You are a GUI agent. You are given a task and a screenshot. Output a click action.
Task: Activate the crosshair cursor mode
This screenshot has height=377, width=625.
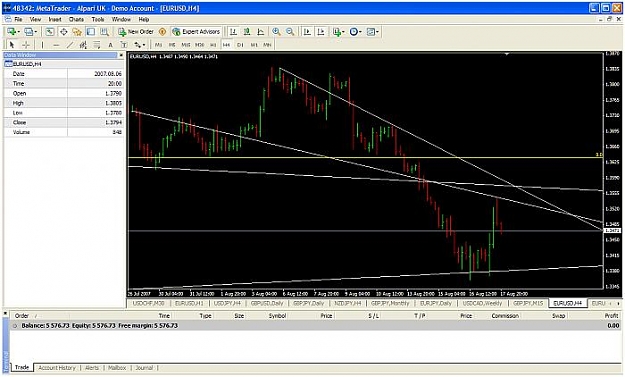click(x=26, y=45)
